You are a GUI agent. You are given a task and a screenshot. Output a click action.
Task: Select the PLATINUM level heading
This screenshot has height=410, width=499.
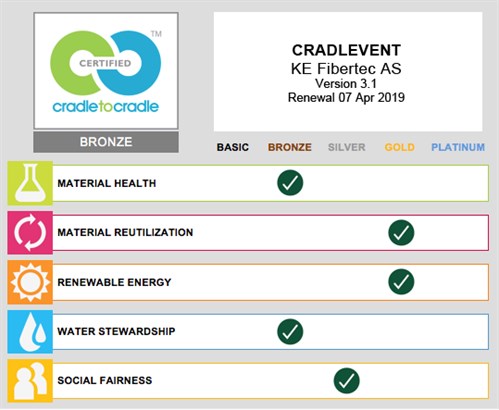[x=458, y=147]
